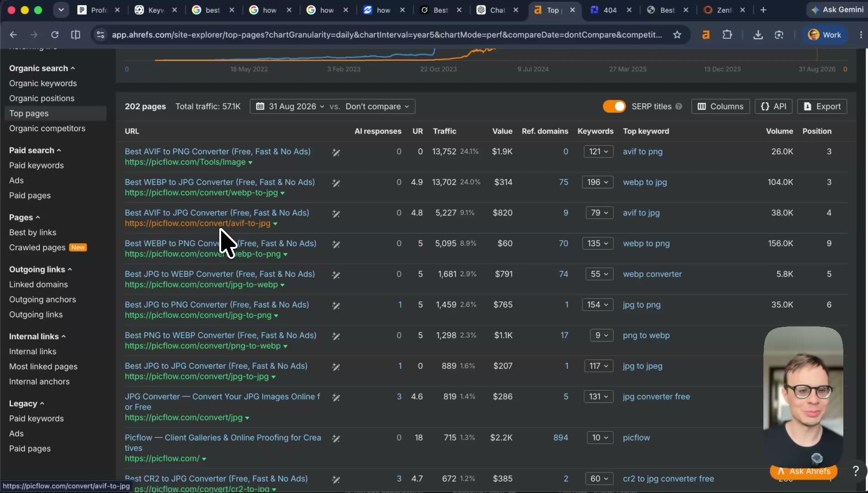Viewport: 868px width, 493px height.
Task: Open the browser split view icon
Action: [x=76, y=35]
